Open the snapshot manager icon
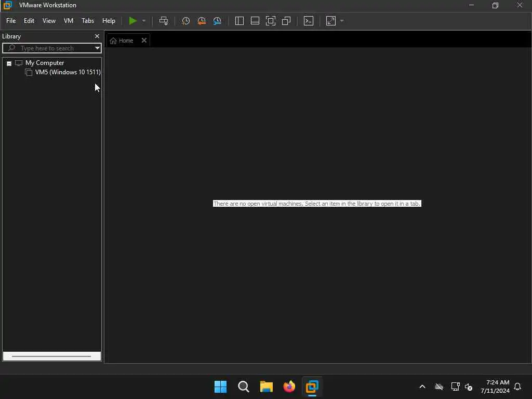Screen dimensions: 532x399 (x=217, y=21)
